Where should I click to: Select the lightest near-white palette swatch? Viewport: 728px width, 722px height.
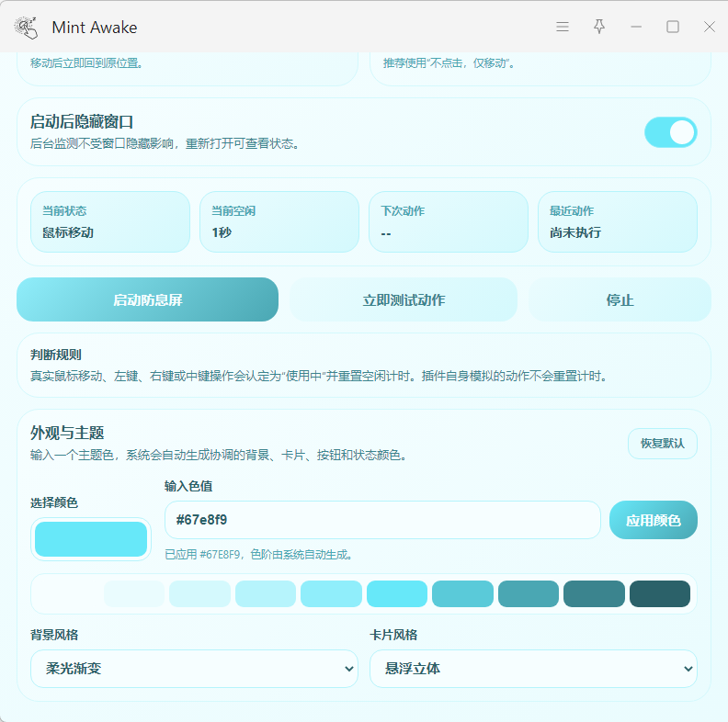(68, 594)
